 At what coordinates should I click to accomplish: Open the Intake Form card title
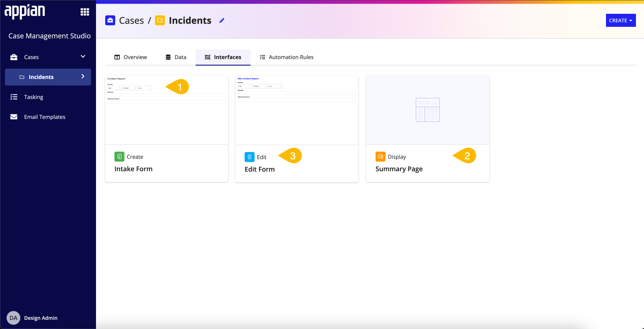(x=133, y=169)
